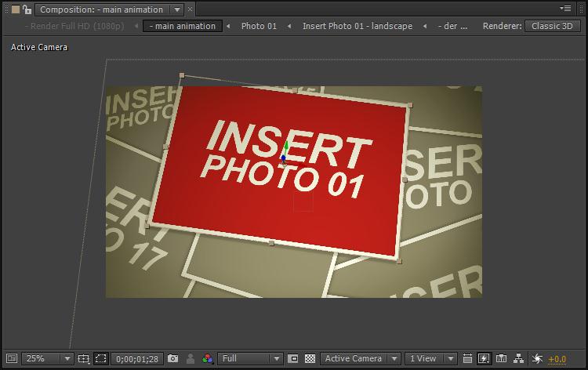588x370 pixels.
Task: Toggle the transparency grid
Action: pos(310,358)
